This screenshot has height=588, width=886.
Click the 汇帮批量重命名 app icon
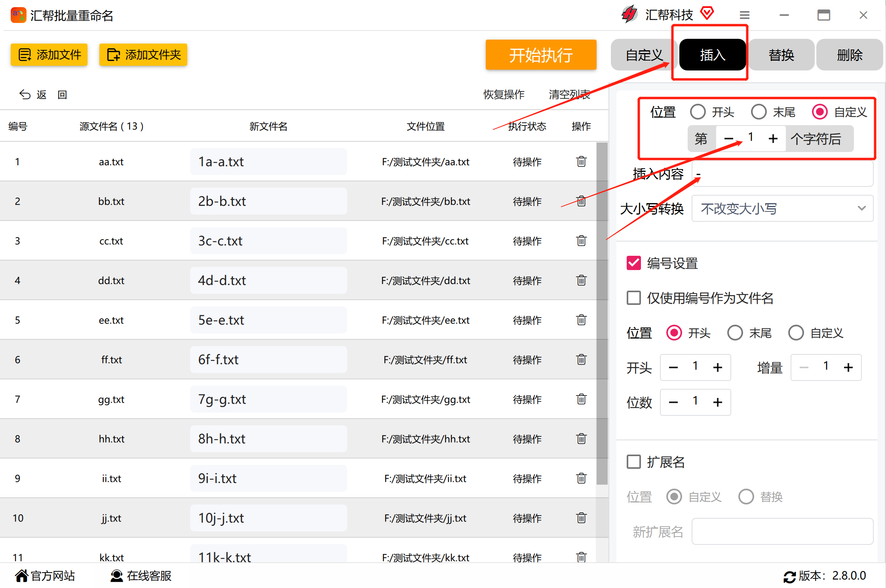point(18,15)
